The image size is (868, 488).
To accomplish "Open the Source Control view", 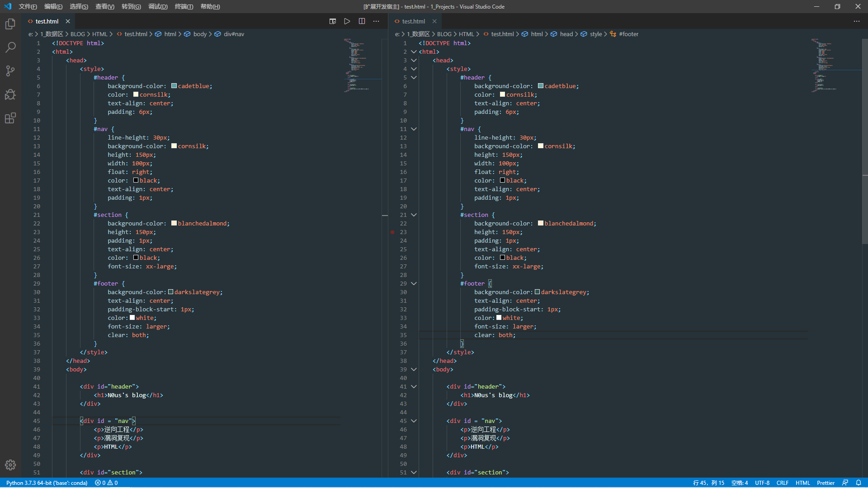I will [10, 71].
